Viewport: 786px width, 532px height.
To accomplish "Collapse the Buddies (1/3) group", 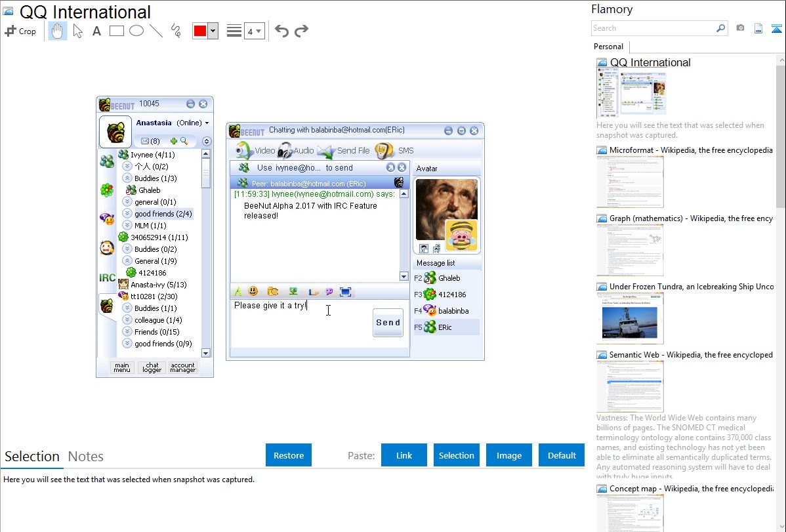I will 127,178.
